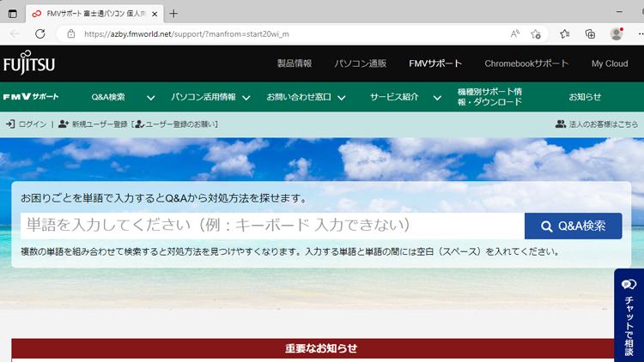644x362 pixels.
Task: Reload the page with refresh icon
Action: click(39, 34)
